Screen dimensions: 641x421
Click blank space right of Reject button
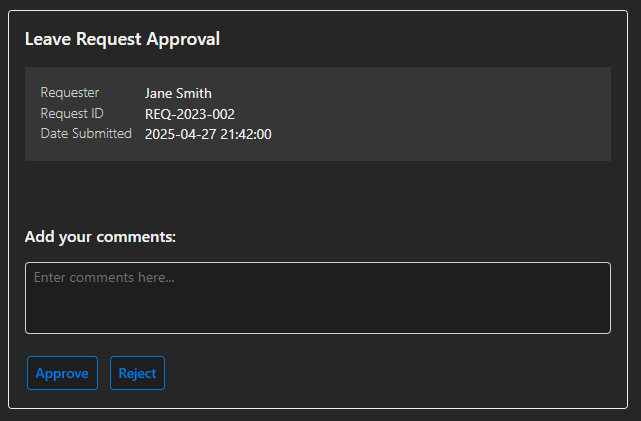pyautogui.click(x=388, y=373)
